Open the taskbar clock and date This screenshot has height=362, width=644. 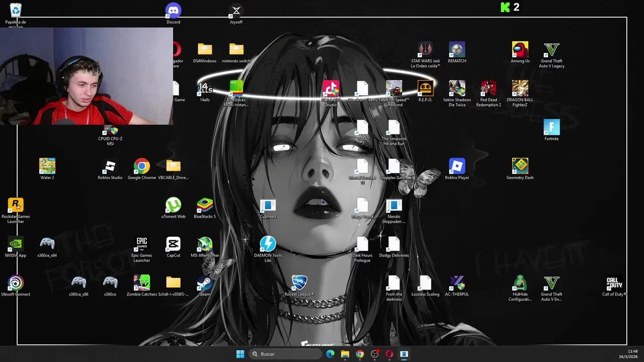pyautogui.click(x=628, y=354)
